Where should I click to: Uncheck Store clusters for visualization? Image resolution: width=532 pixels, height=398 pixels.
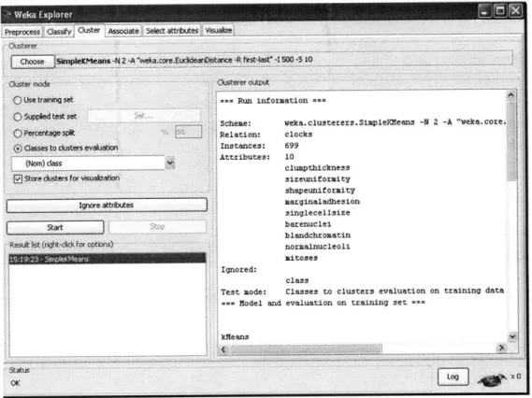[18, 178]
